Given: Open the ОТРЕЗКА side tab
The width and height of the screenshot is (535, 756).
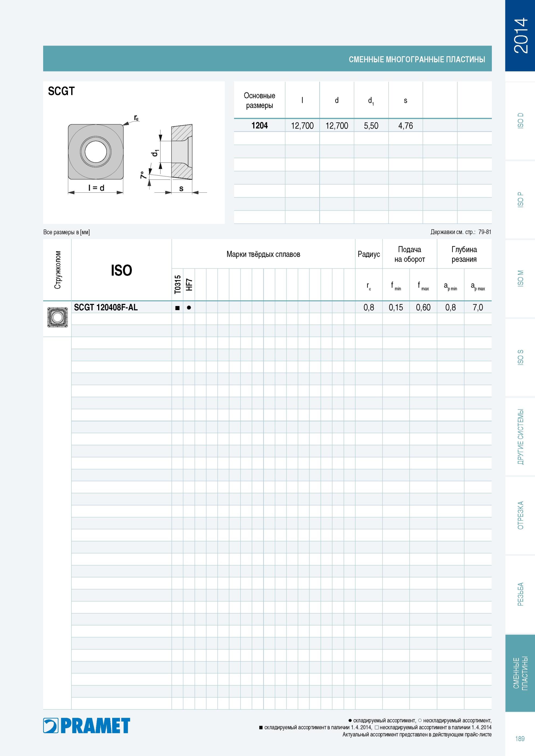Looking at the screenshot, I should pyautogui.click(x=520, y=515).
